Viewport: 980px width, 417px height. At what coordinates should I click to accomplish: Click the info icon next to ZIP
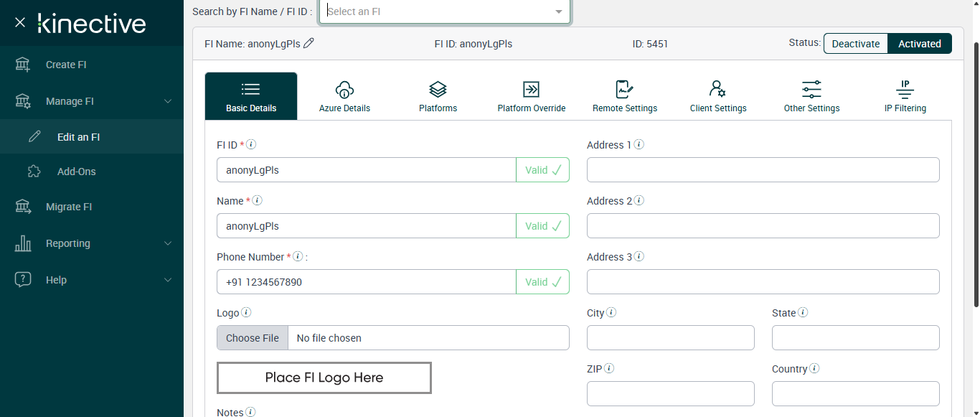click(x=609, y=368)
